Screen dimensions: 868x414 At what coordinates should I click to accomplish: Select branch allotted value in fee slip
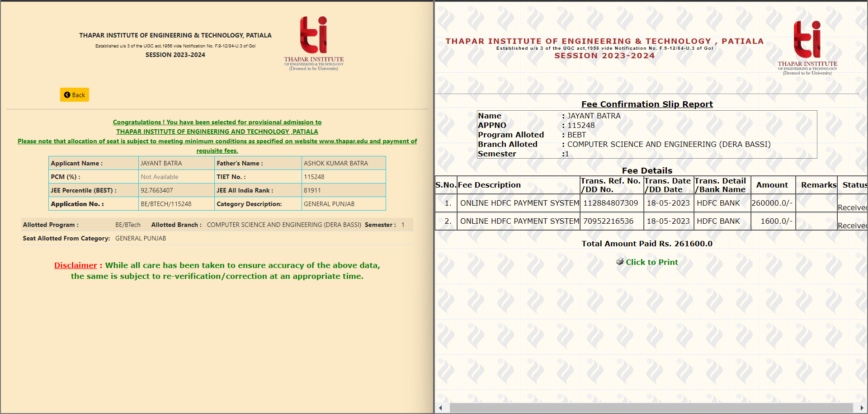coord(669,144)
